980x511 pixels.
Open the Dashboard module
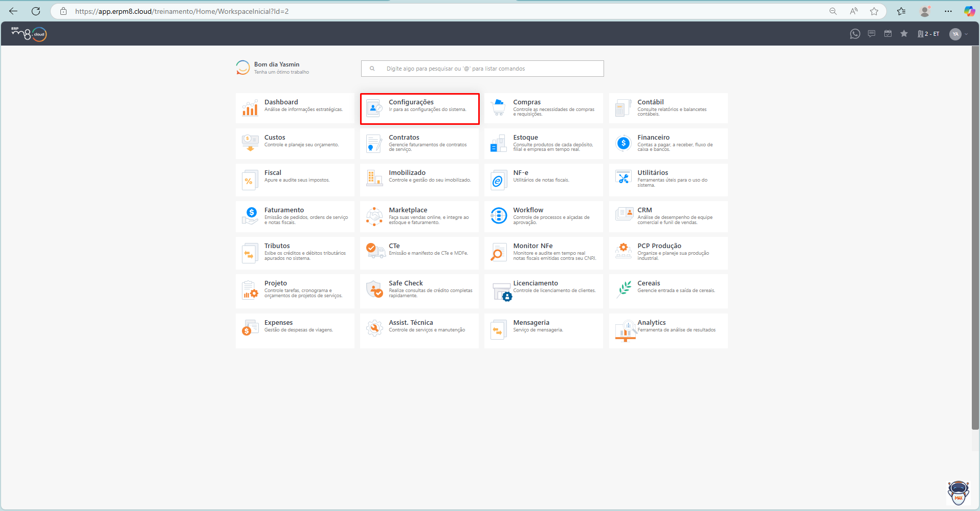pos(295,108)
